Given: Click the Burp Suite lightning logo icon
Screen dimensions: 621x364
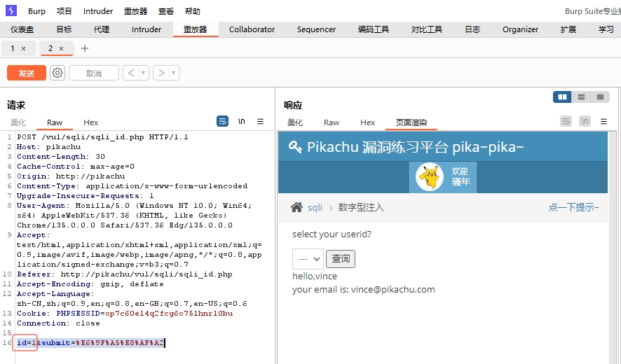Looking at the screenshot, I should (x=11, y=10).
